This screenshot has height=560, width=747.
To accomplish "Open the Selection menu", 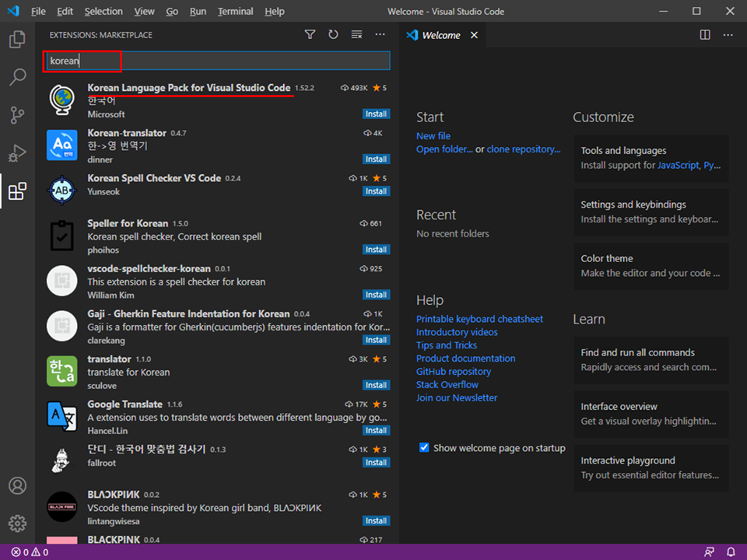I will pyautogui.click(x=103, y=11).
